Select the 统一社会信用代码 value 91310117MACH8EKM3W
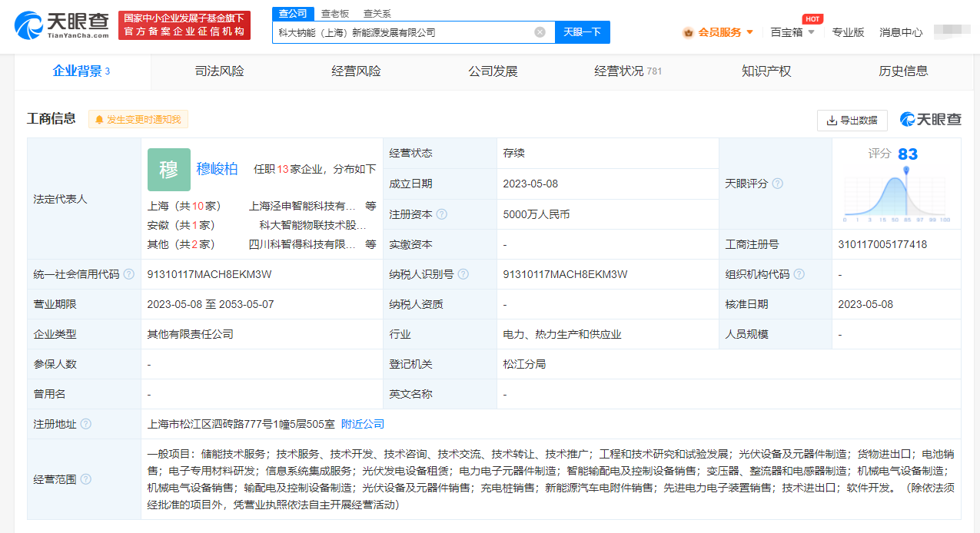 pyautogui.click(x=210, y=274)
